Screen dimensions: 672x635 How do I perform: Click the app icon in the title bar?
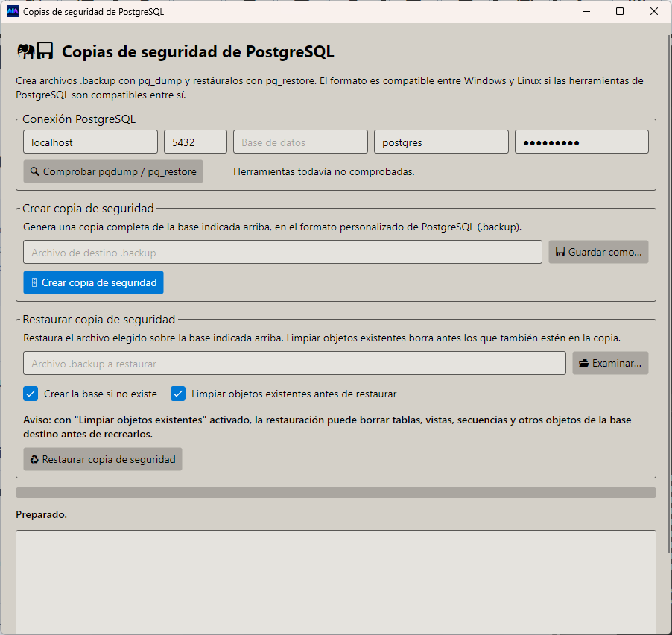[x=13, y=12]
